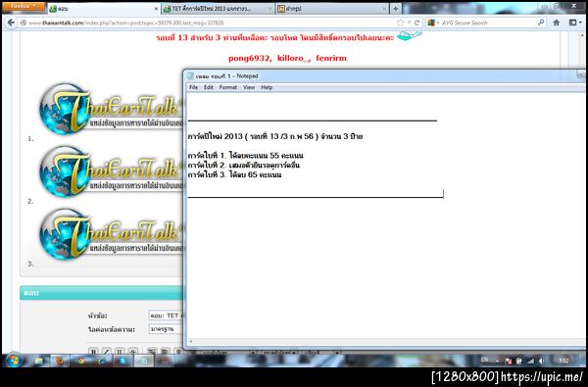
Task: Apply Bold formatting in forum editor
Action: [x=94, y=352]
